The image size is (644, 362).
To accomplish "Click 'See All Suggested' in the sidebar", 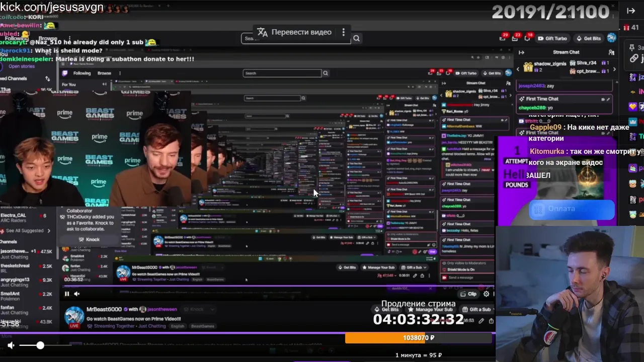I will [25, 231].
